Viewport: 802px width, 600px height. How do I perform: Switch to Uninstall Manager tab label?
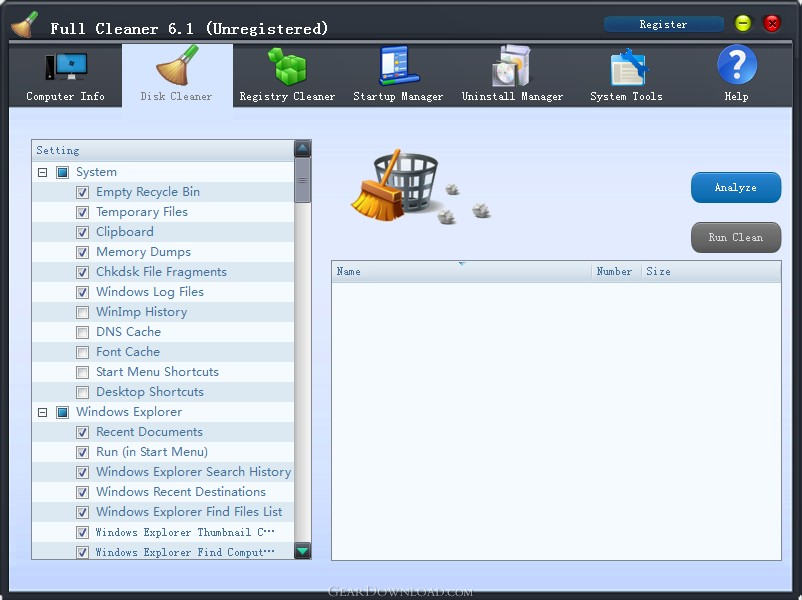(x=512, y=96)
